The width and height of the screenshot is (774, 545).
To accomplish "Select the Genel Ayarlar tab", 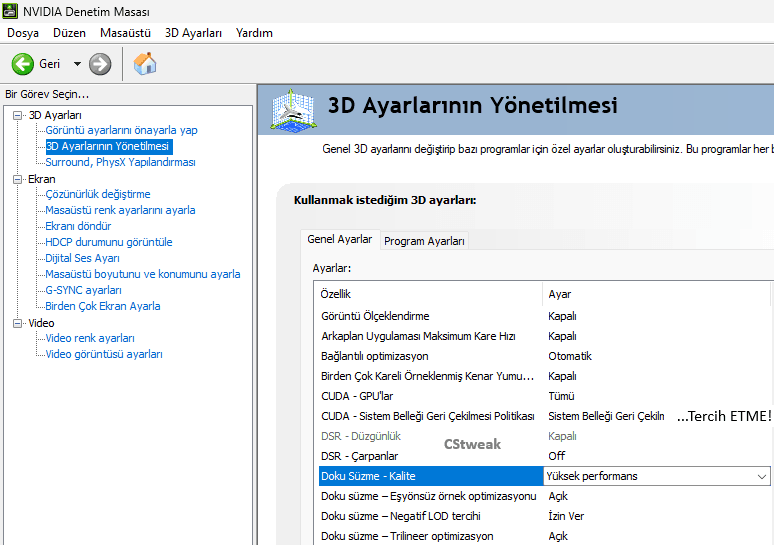I will 339,240.
